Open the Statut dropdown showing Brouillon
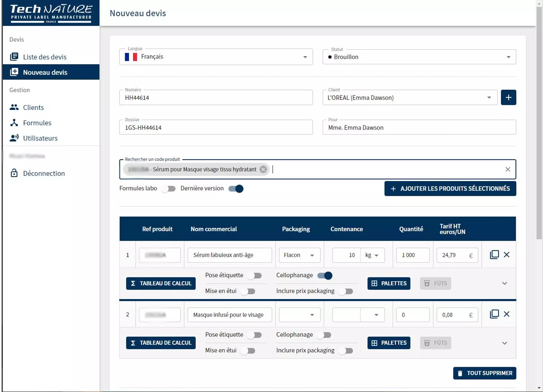 click(x=508, y=57)
